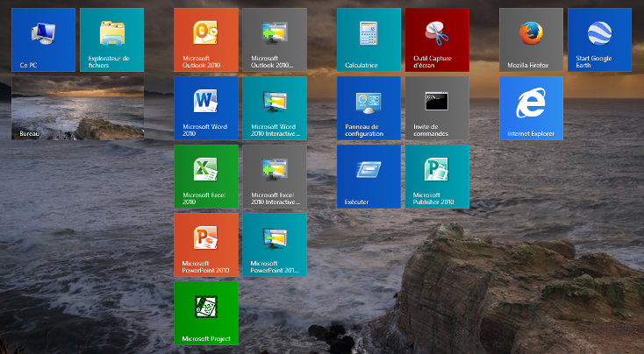This screenshot has width=644, height=354.
Task: Start Microsoft PowerPoint 2010 orange tile
Action: (x=206, y=244)
